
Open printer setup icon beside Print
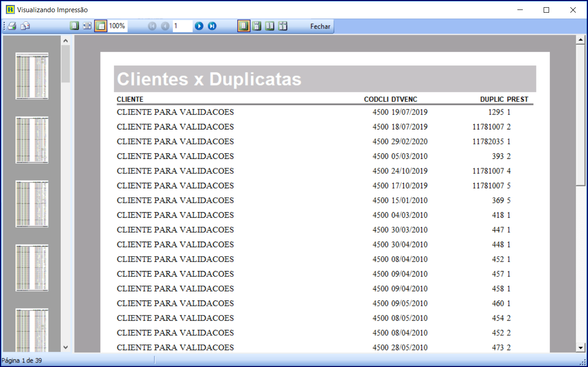click(25, 26)
